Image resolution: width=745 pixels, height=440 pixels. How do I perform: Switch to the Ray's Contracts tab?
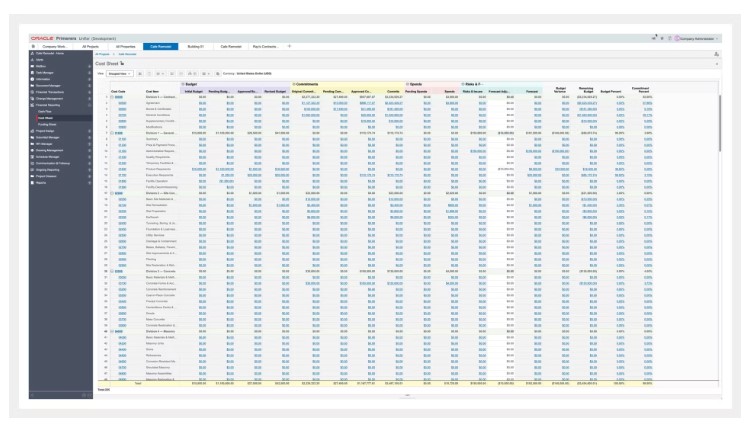pos(265,47)
